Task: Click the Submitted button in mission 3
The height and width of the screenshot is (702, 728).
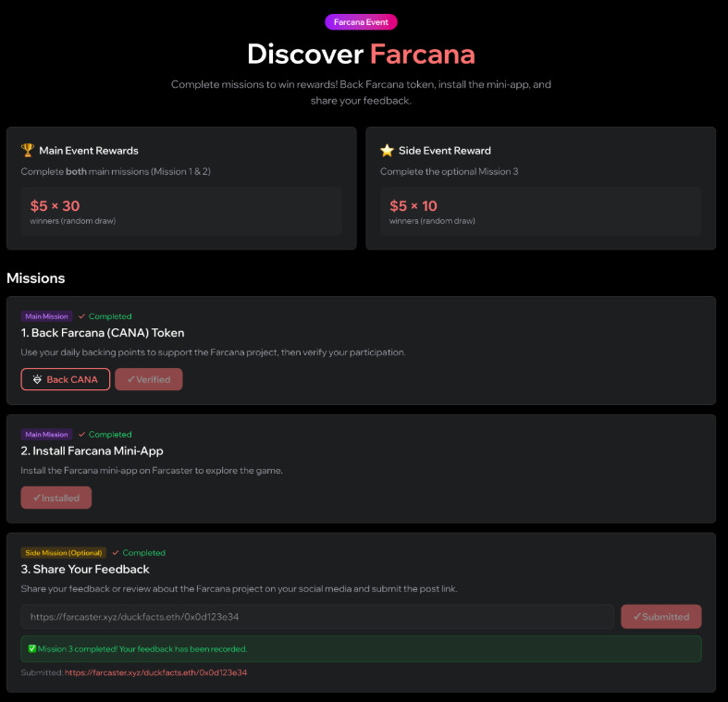Action: point(661,617)
